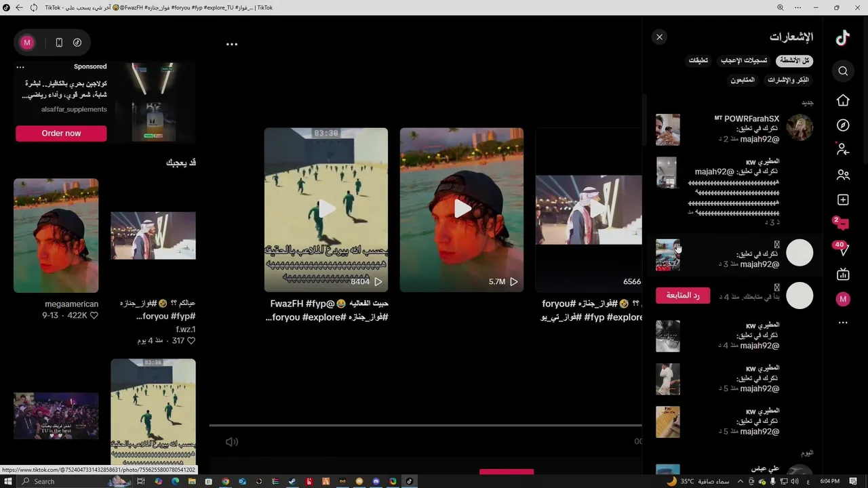
Task: Click the M avatar at top left
Action: coord(27,43)
